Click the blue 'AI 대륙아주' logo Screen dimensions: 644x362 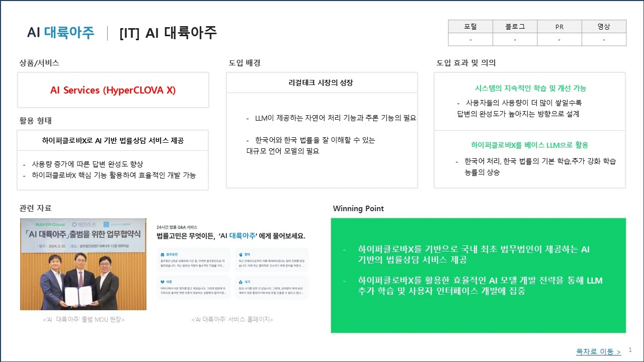61,33
